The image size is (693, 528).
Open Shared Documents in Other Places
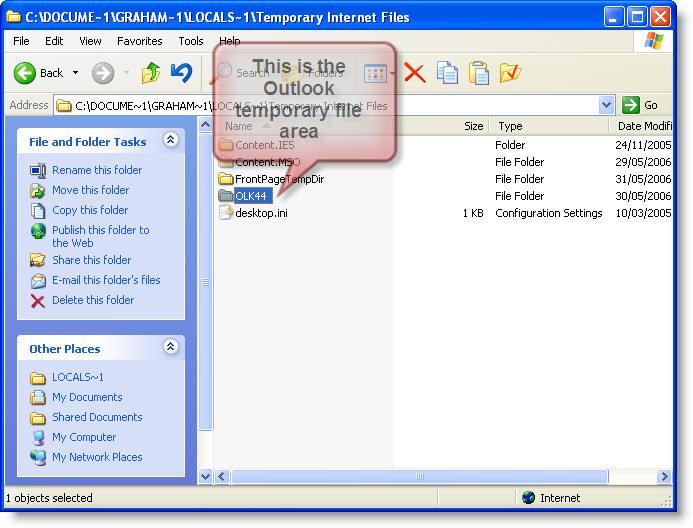(x=97, y=417)
